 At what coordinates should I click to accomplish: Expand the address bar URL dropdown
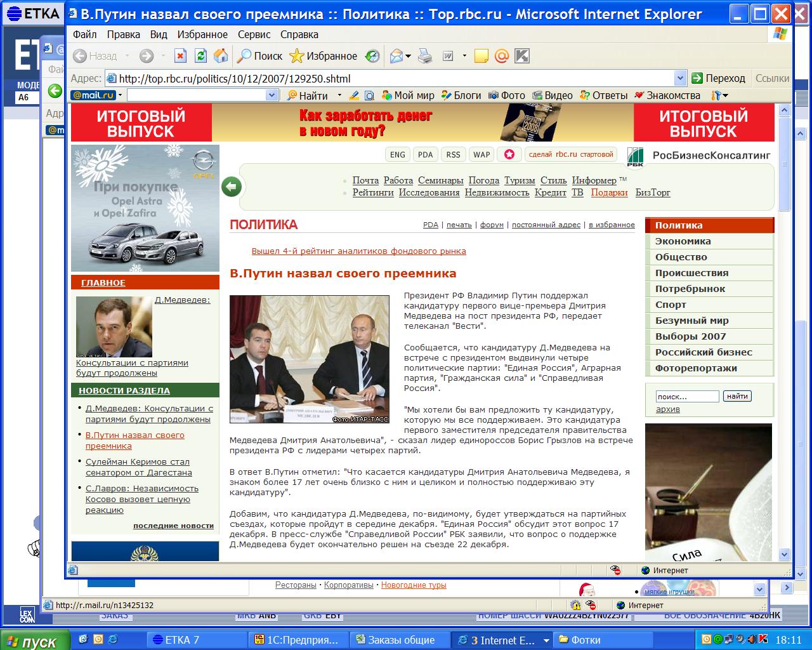click(x=680, y=79)
